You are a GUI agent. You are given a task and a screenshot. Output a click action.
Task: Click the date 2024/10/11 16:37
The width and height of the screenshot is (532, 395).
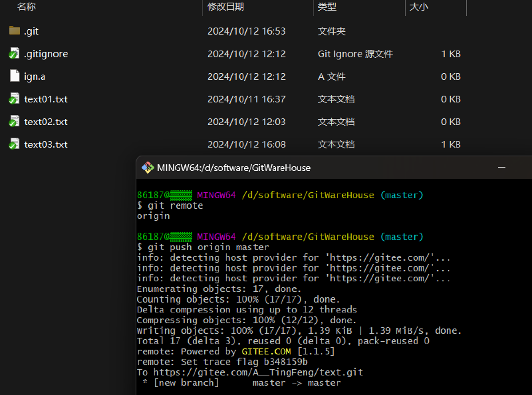pos(247,99)
